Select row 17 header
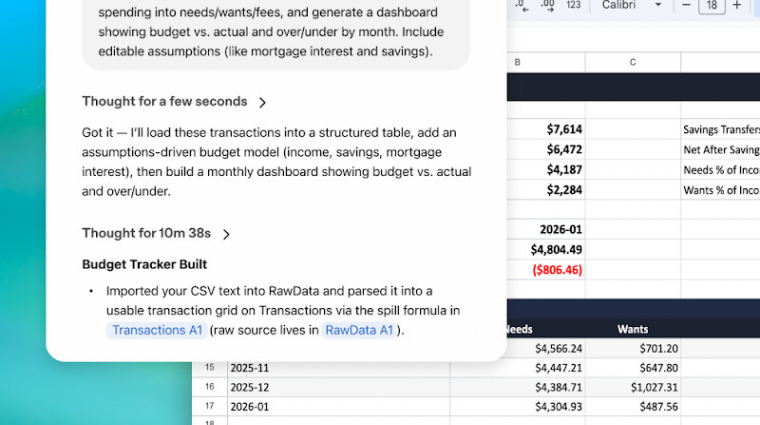Image resolution: width=760 pixels, height=425 pixels. tap(209, 406)
